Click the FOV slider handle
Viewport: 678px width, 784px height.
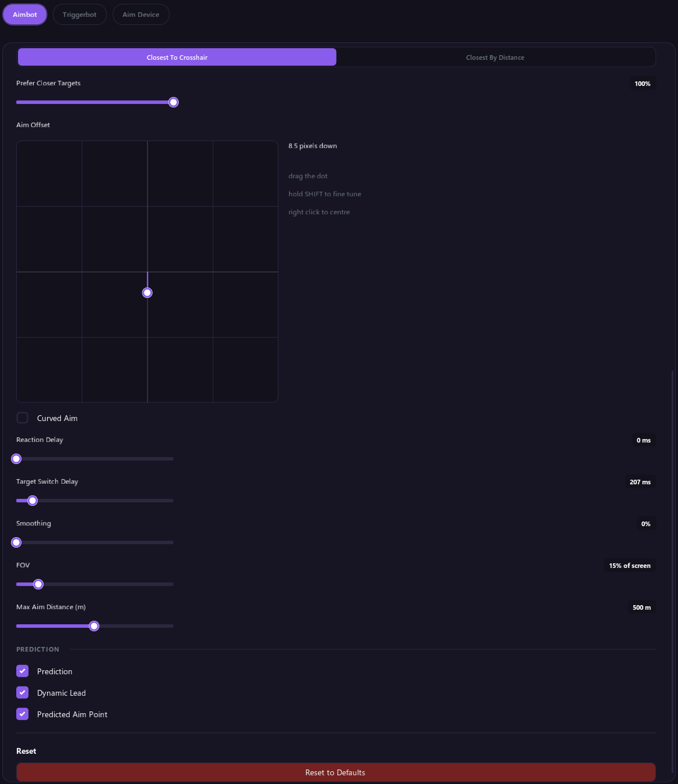click(38, 584)
